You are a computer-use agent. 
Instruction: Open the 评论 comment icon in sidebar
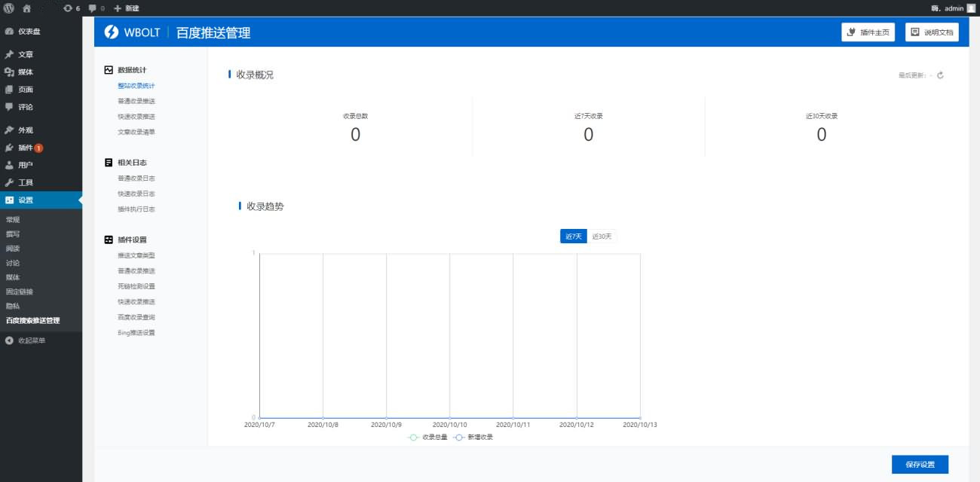pyautogui.click(x=9, y=107)
